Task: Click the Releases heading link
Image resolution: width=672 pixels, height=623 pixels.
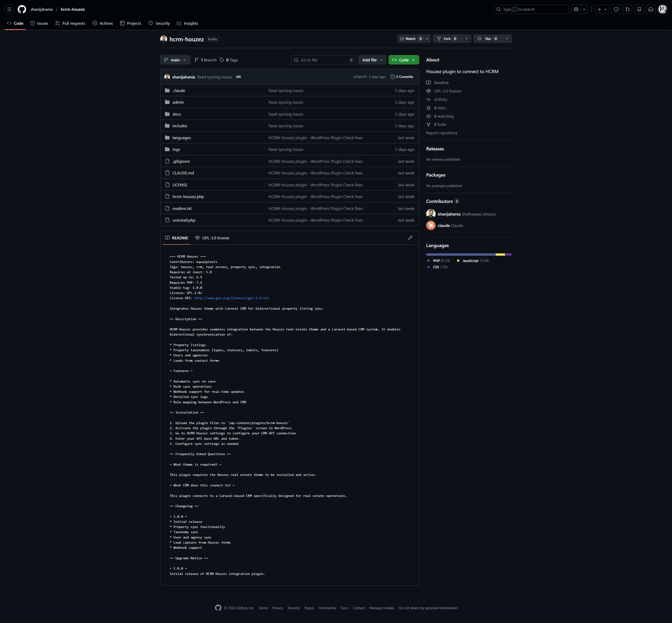Action: 435,149
